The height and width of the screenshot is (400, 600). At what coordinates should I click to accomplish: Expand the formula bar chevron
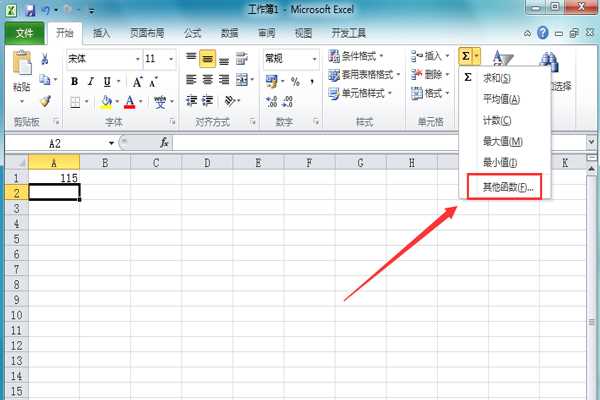(591, 142)
